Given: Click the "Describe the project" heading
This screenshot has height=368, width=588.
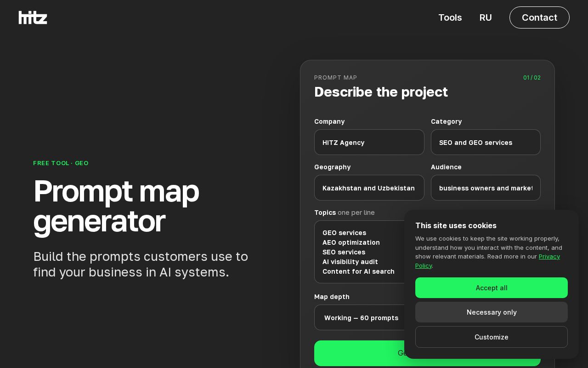Looking at the screenshot, I should (381, 92).
